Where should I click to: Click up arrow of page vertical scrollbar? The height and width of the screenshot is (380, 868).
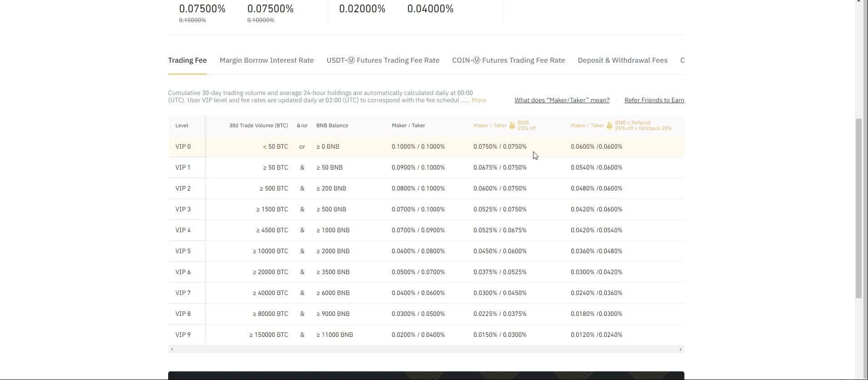coord(859,2)
